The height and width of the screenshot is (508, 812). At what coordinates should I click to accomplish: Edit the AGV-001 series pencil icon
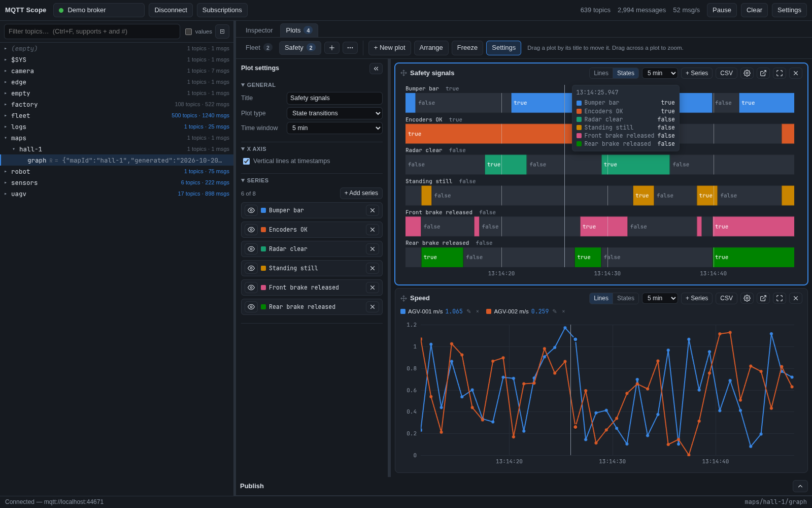[469, 311]
